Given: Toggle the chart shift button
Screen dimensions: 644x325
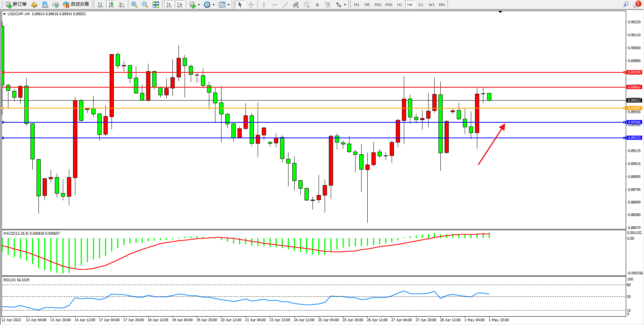Looking at the screenshot, I should pos(180,5).
